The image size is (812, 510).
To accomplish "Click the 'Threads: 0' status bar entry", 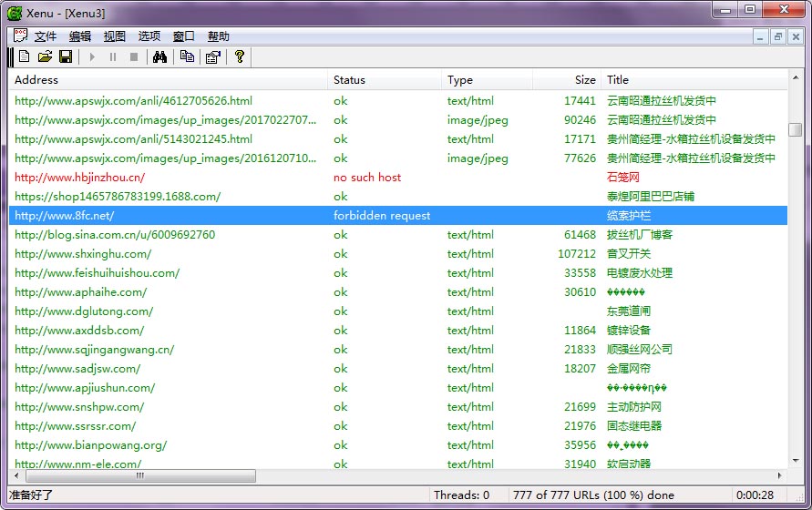I will tap(461, 495).
